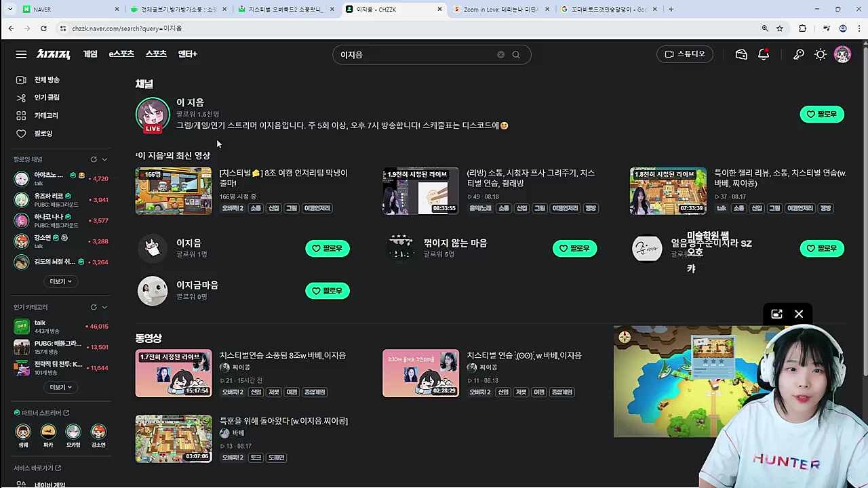Close the floating mini player

point(799,314)
